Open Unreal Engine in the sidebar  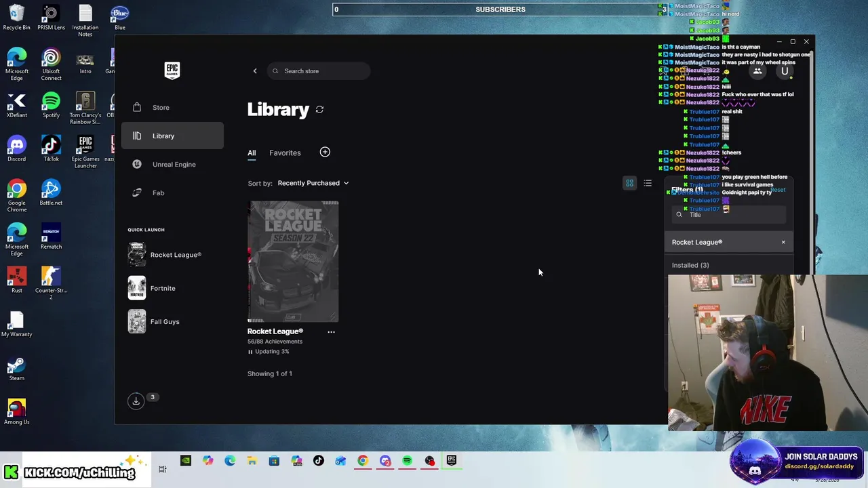172,164
